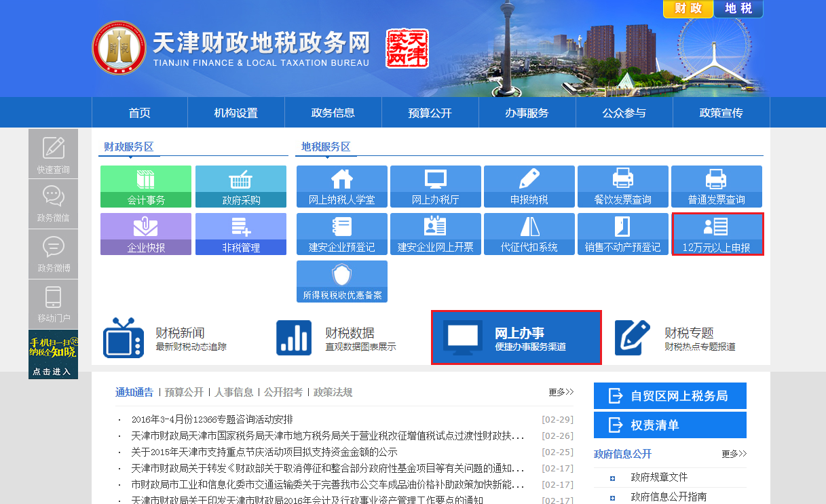The height and width of the screenshot is (504, 826).
Task: Open notice about 营业税改征增值税试点
Action: click(328, 435)
